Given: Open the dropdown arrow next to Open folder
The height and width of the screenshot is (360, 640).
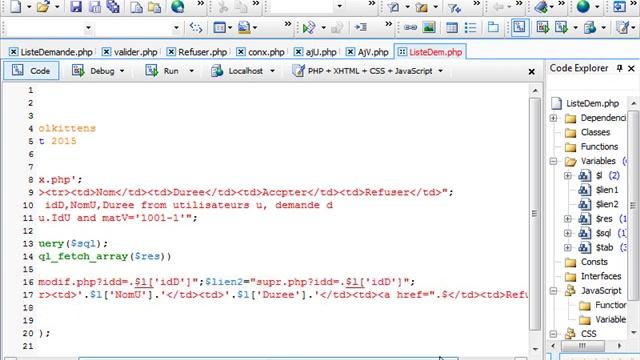Looking at the screenshot, I should (57, 7).
